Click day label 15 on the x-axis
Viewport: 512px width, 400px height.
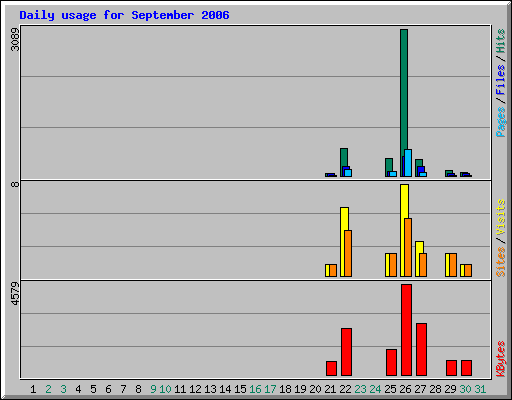point(240,389)
